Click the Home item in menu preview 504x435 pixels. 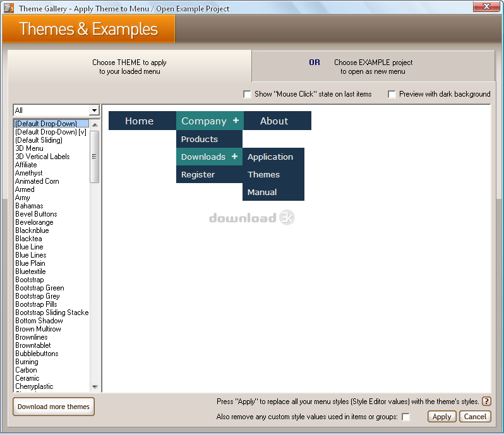tap(140, 121)
